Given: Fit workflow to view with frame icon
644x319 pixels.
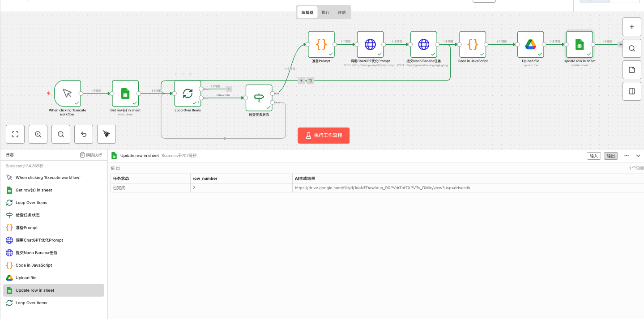Looking at the screenshot, I should (x=15, y=134).
